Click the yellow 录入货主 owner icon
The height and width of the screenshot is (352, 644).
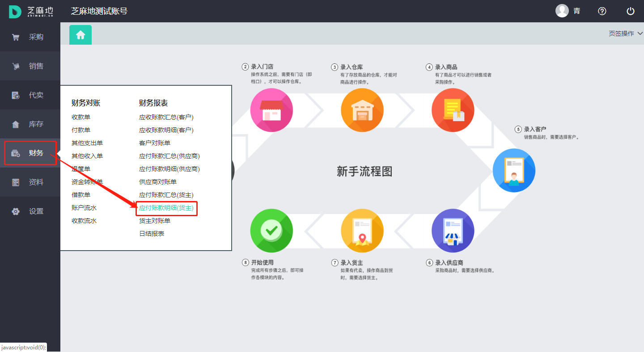pos(362,231)
